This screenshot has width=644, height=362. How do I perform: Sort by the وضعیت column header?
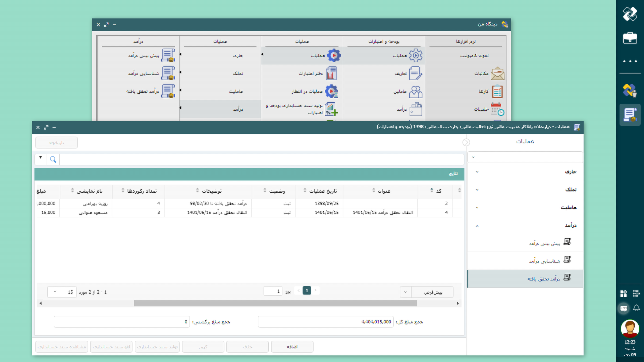coord(276,191)
